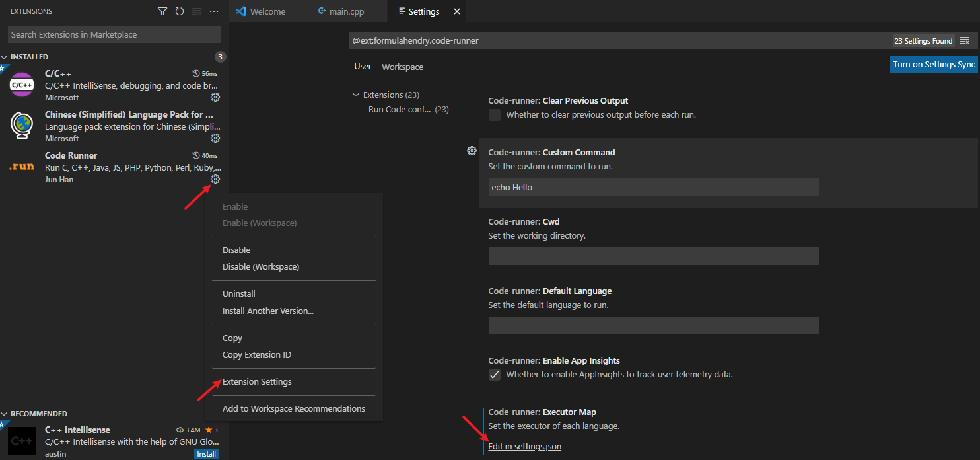The width and height of the screenshot is (980, 460).
Task: Open Code Runner manage gear
Action: click(215, 179)
